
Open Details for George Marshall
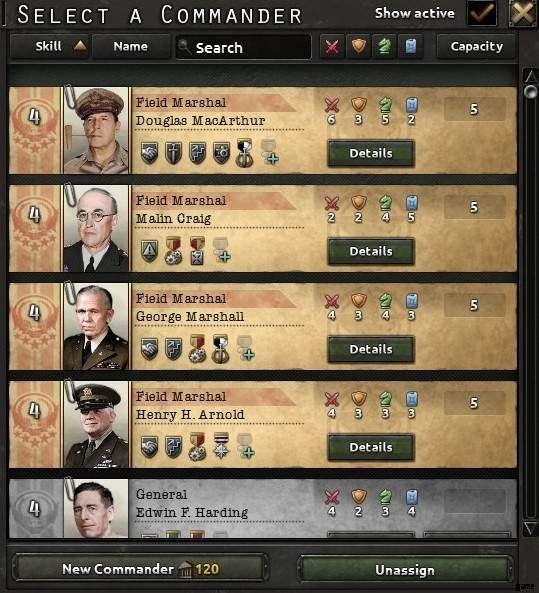point(371,349)
